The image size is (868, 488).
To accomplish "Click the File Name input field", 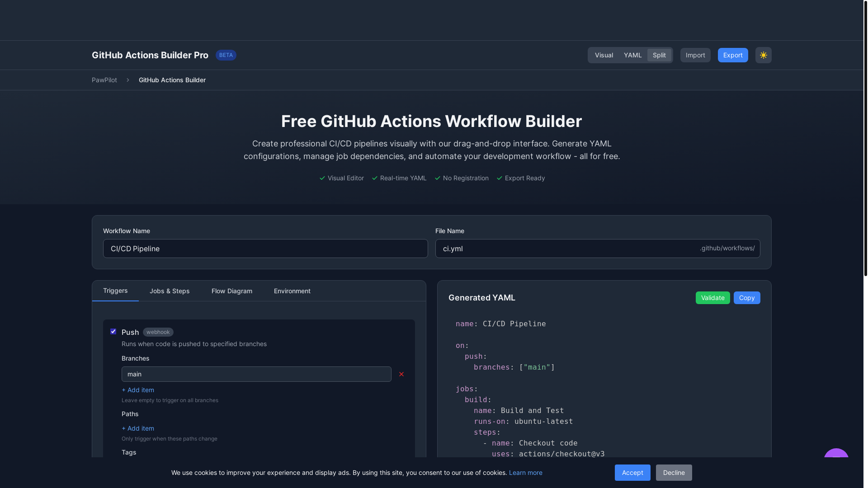I will coord(598,249).
